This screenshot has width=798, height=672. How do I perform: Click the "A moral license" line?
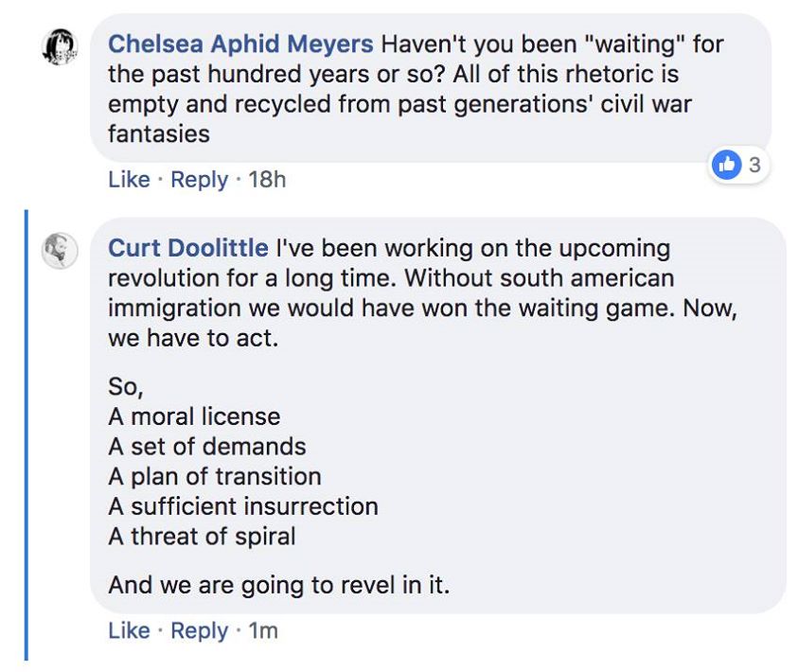(x=194, y=416)
